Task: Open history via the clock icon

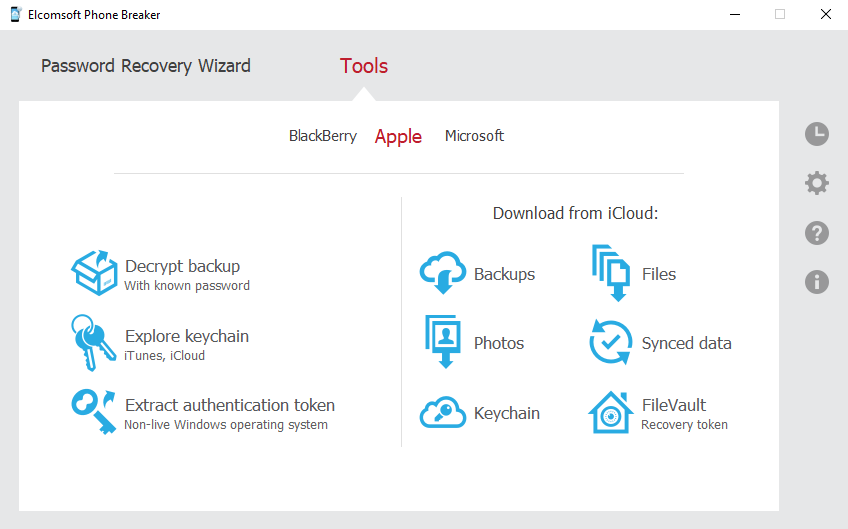Action: [817, 134]
